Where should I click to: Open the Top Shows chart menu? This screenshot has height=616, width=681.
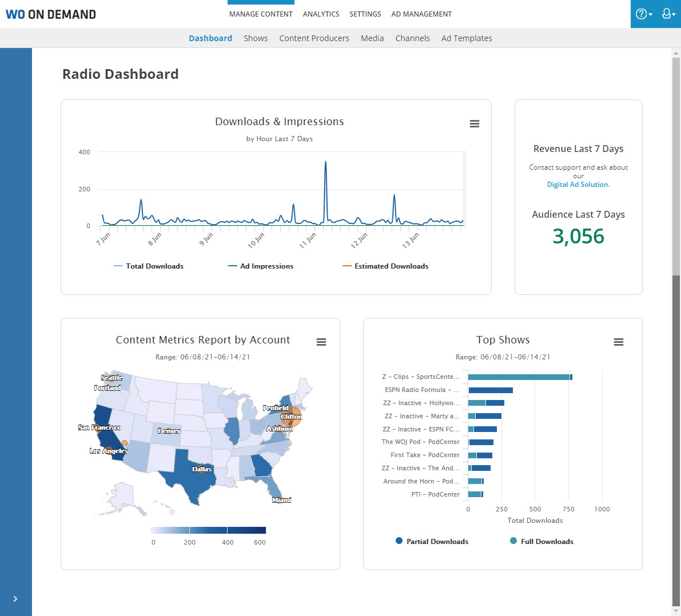[618, 342]
